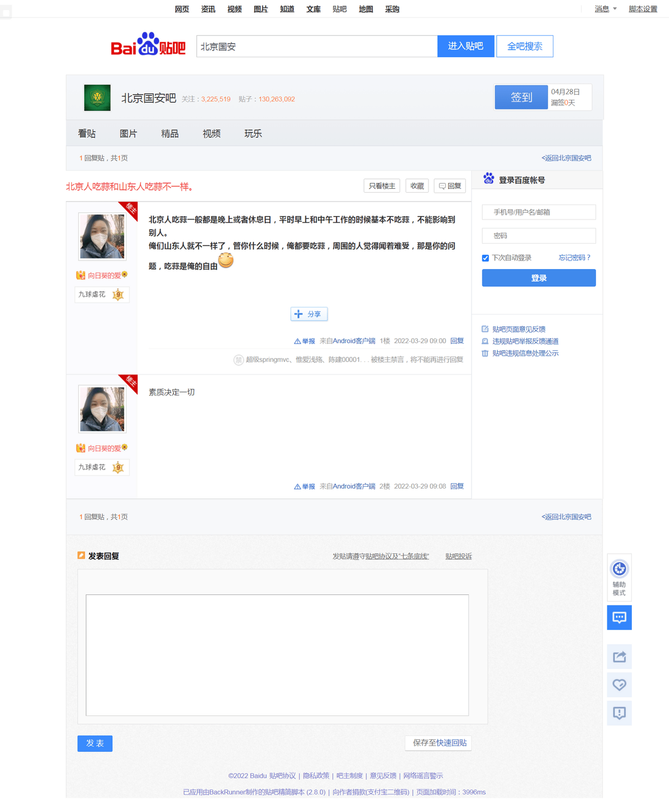Viewport: 669px width, 812px height.
Task: Click the exclamation feedback sidebar icon
Action: 619,713
